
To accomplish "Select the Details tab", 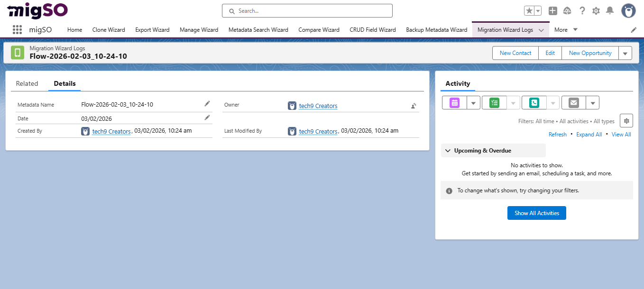I will pos(64,83).
